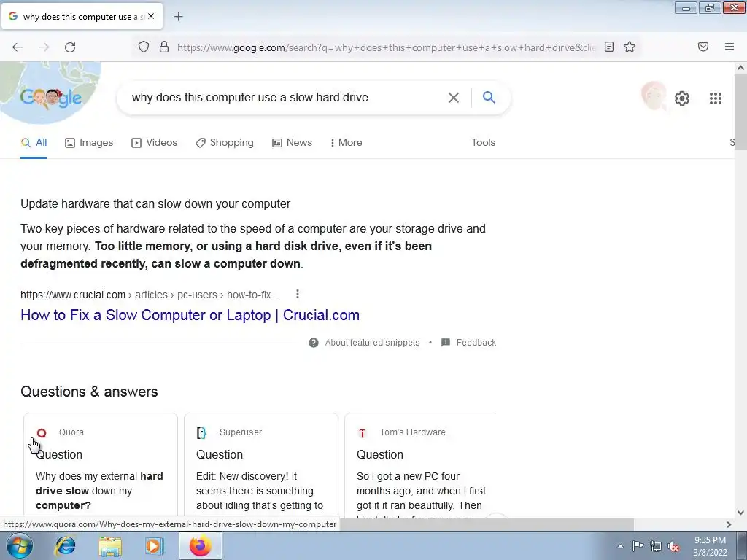The height and width of the screenshot is (560, 747).
Task: Click the Firefox taskbar button
Action: coord(201,545)
